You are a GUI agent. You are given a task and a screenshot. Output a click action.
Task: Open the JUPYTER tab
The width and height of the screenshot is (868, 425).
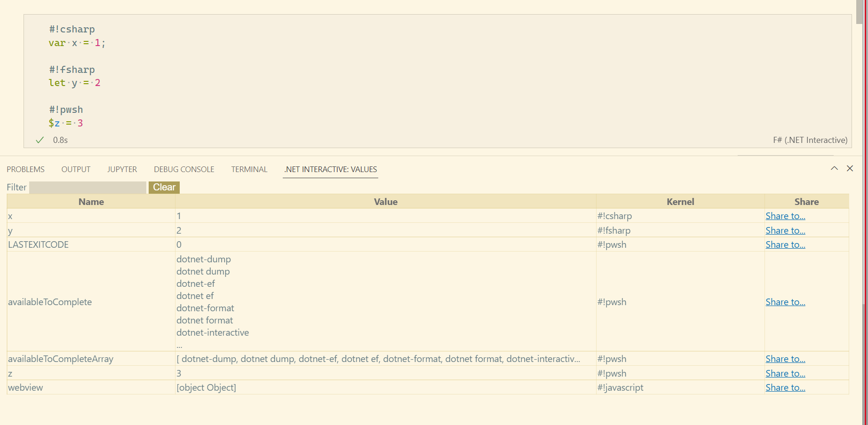click(x=122, y=169)
